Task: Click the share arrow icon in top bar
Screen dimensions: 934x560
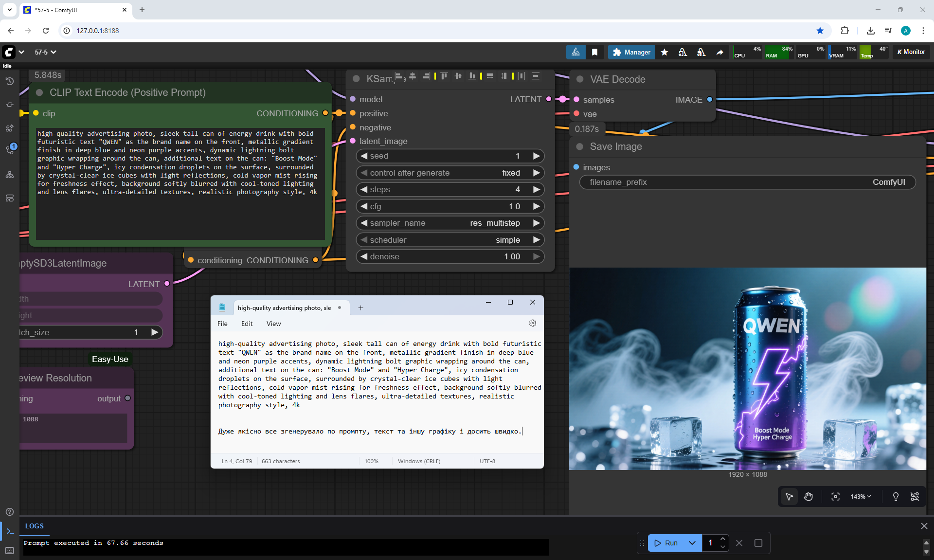Action: (x=719, y=52)
